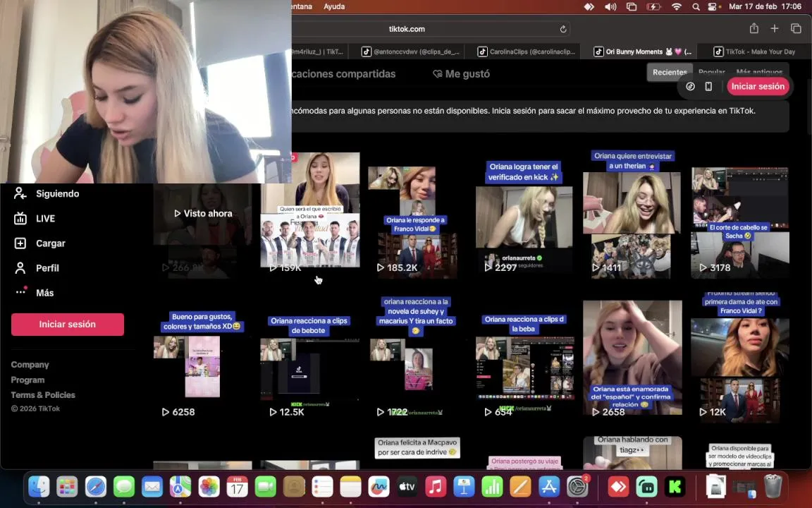Open Spotlight search icon in menu bar
Viewport: 812px width, 508px height.
point(696,7)
